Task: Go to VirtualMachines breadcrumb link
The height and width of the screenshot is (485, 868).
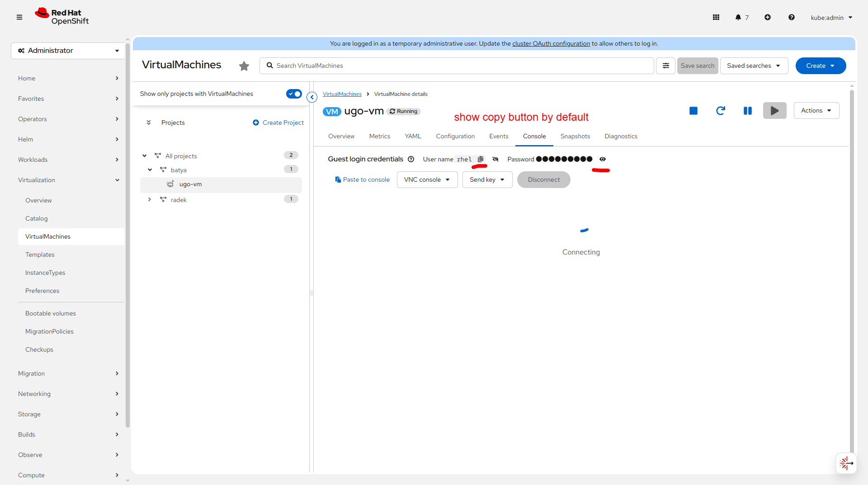Action: pos(342,94)
